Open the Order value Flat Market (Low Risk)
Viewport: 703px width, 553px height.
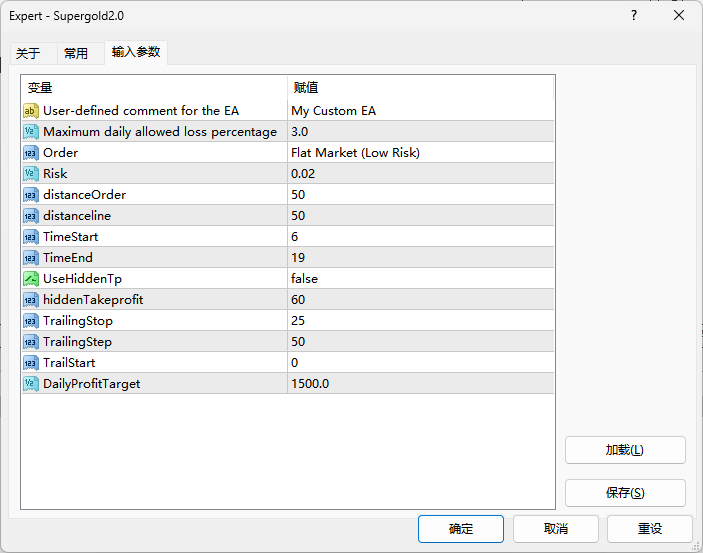(x=355, y=153)
